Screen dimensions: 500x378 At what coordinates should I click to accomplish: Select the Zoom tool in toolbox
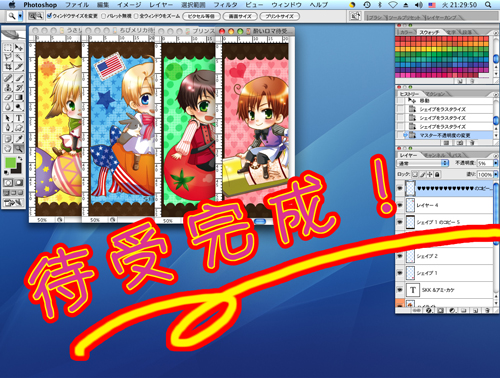coord(19,149)
